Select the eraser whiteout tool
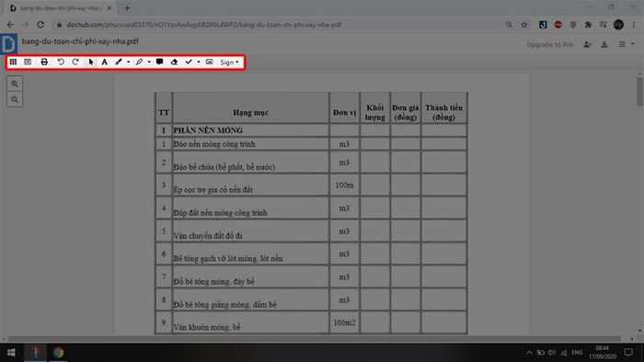 174,62
